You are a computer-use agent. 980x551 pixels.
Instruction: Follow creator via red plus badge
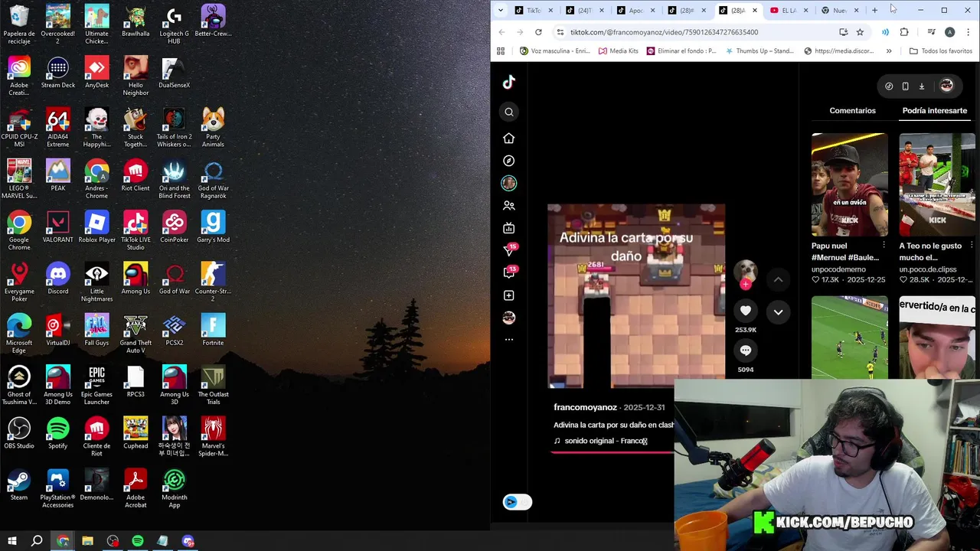tap(746, 284)
